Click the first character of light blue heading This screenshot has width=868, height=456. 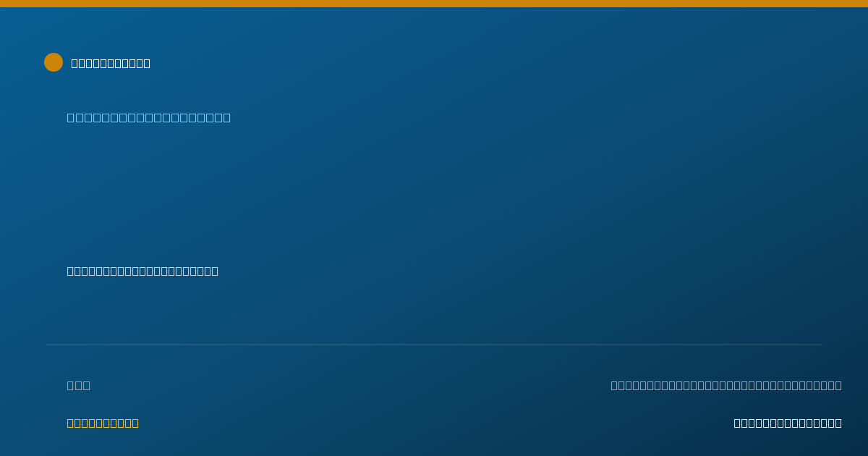(71, 117)
